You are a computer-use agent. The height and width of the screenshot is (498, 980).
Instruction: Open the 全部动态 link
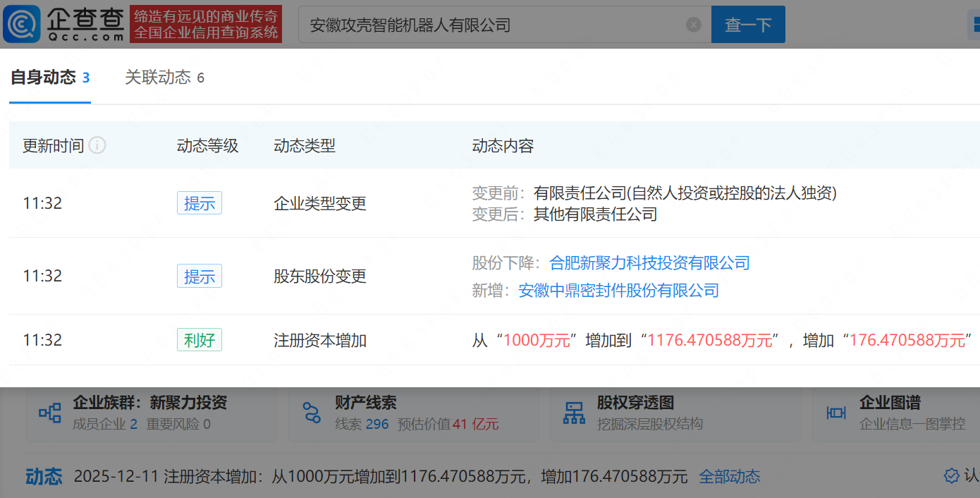730,477
